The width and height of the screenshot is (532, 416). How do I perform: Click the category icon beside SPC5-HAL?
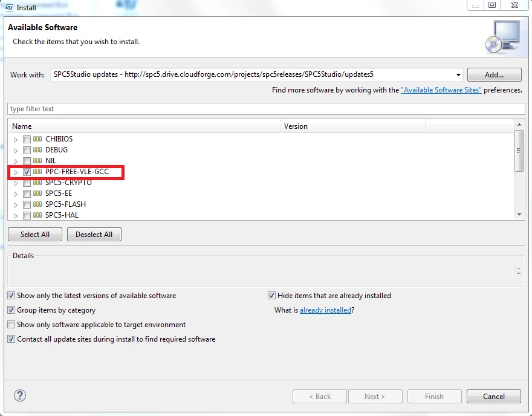click(x=37, y=215)
